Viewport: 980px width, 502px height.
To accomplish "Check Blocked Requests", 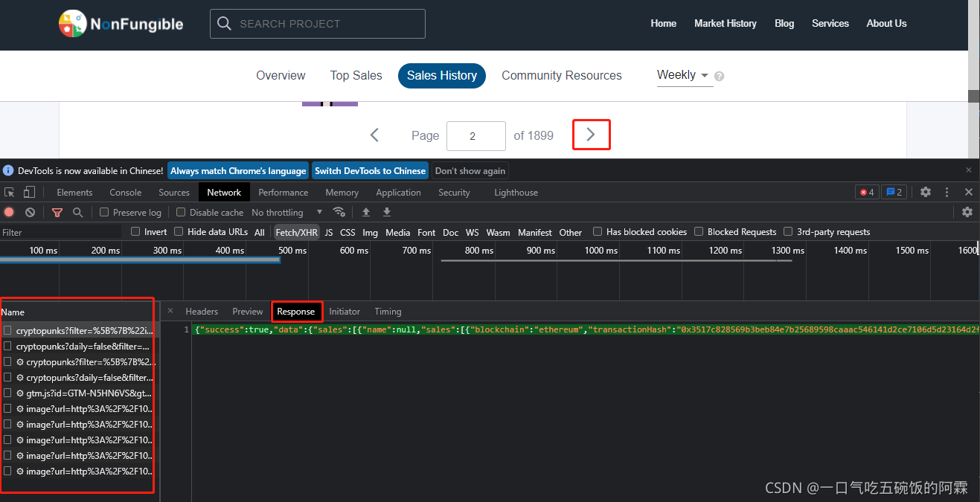I will 699,231.
